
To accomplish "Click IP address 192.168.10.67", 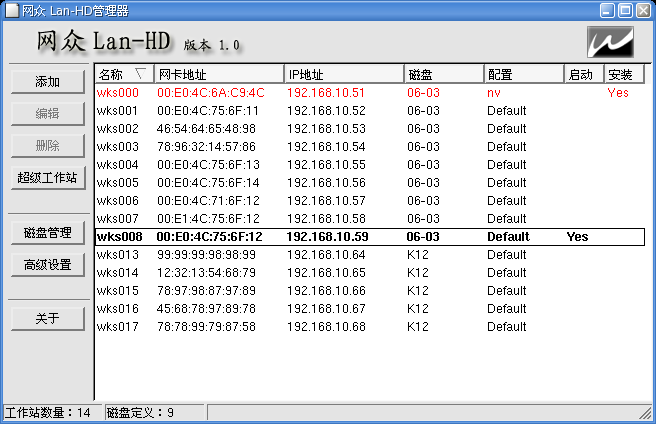I will pyautogui.click(x=326, y=309).
